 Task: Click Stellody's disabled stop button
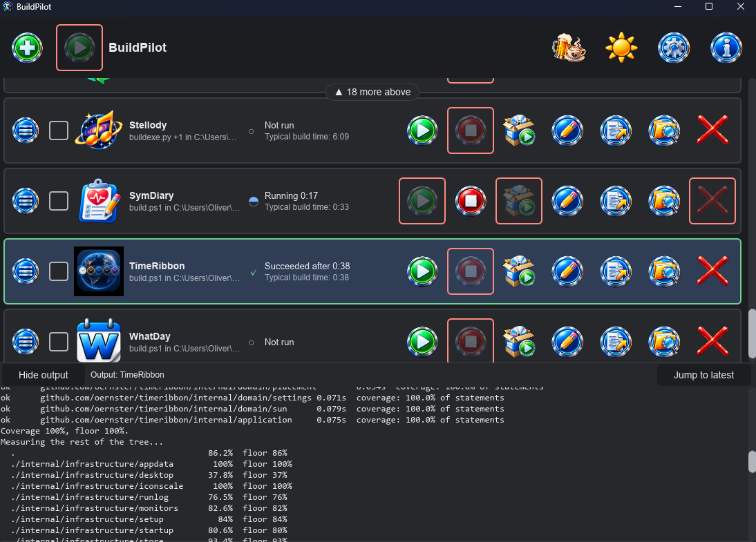click(x=471, y=130)
